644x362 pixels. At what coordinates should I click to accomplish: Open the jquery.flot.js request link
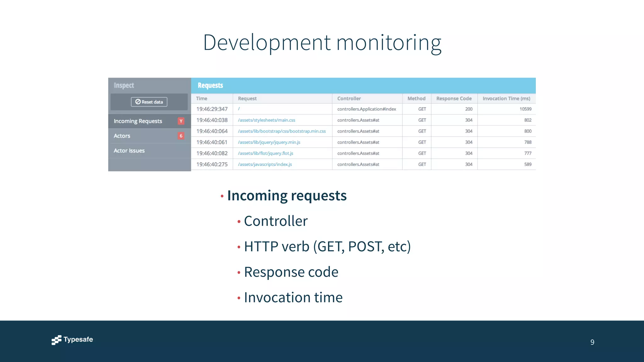[x=265, y=153]
